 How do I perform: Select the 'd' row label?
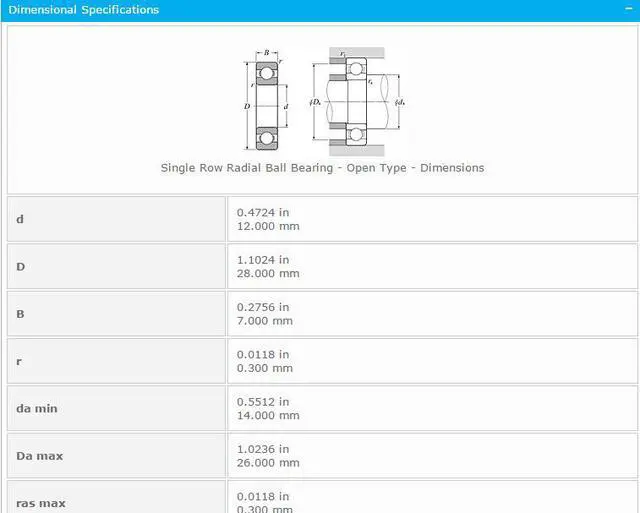tap(20, 219)
